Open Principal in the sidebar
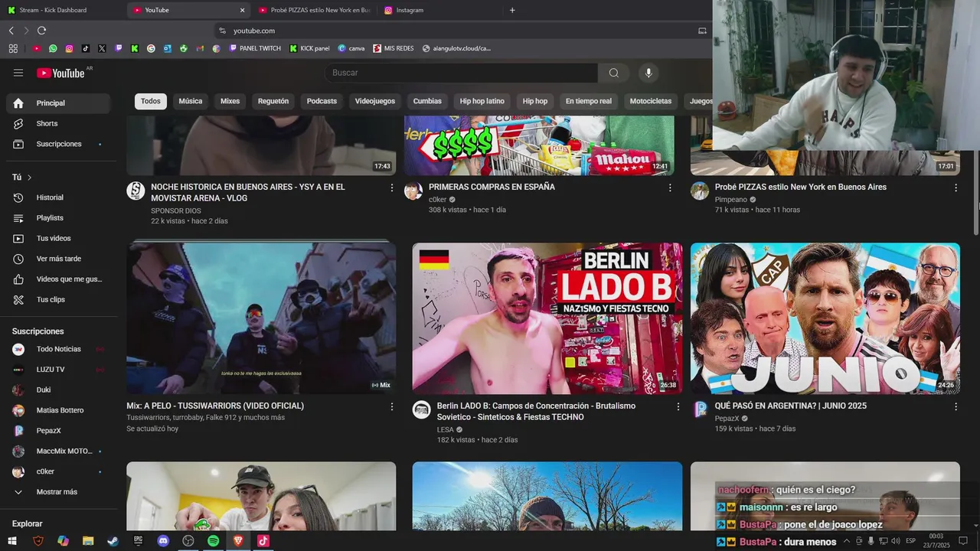 [x=58, y=103]
